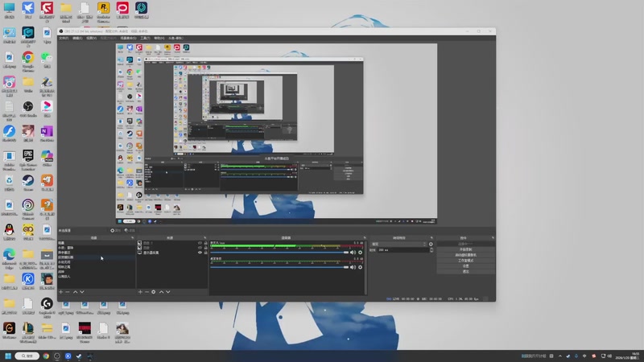Screen dimensions: 644x362
Task: Click the Exit button in Controls
Action: pos(465,271)
